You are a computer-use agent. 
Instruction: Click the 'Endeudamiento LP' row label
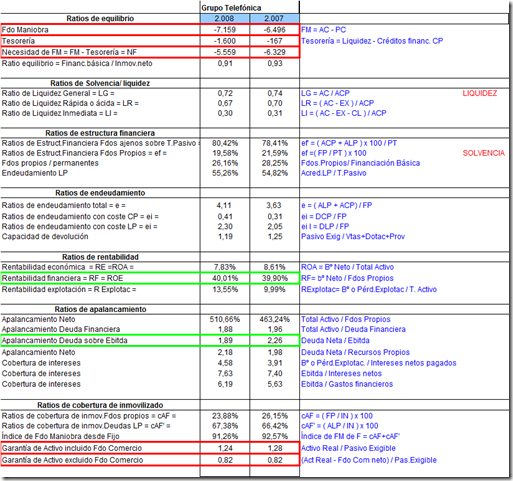coord(35,173)
